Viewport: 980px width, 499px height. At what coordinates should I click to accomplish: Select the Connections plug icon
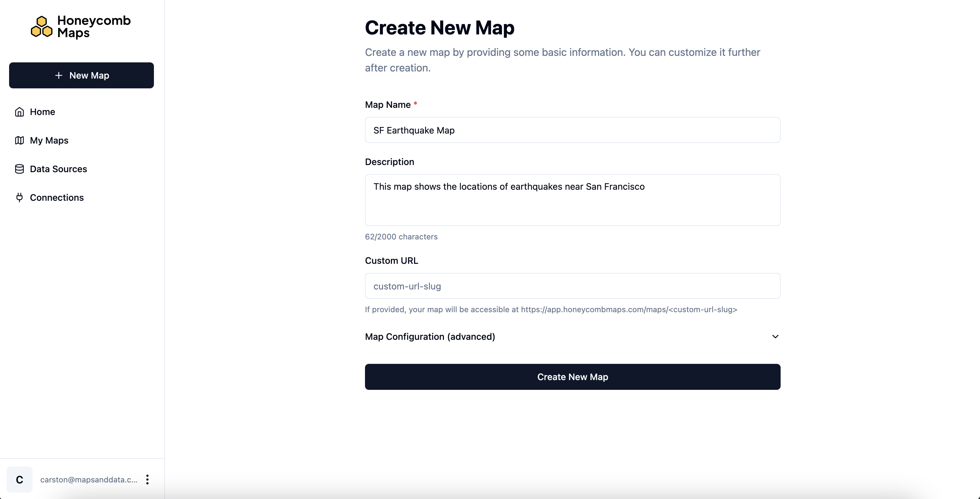(x=20, y=197)
